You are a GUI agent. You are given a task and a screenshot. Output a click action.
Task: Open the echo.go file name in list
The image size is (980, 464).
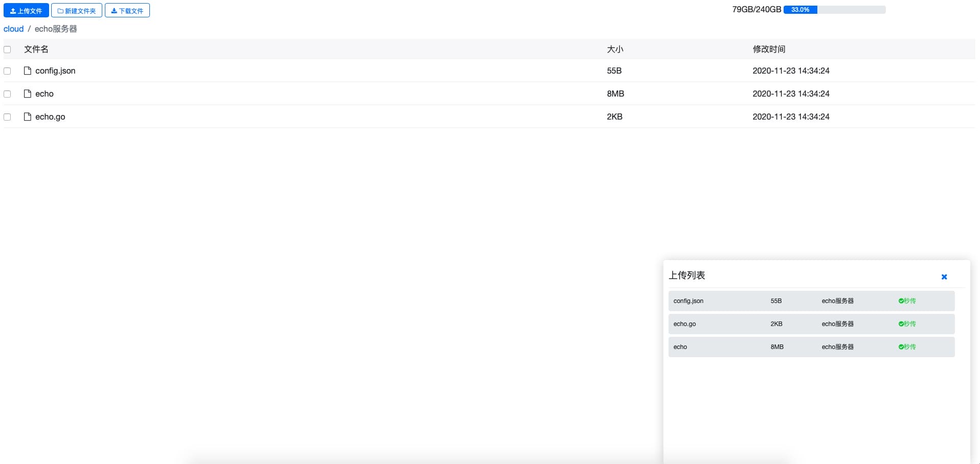click(50, 117)
